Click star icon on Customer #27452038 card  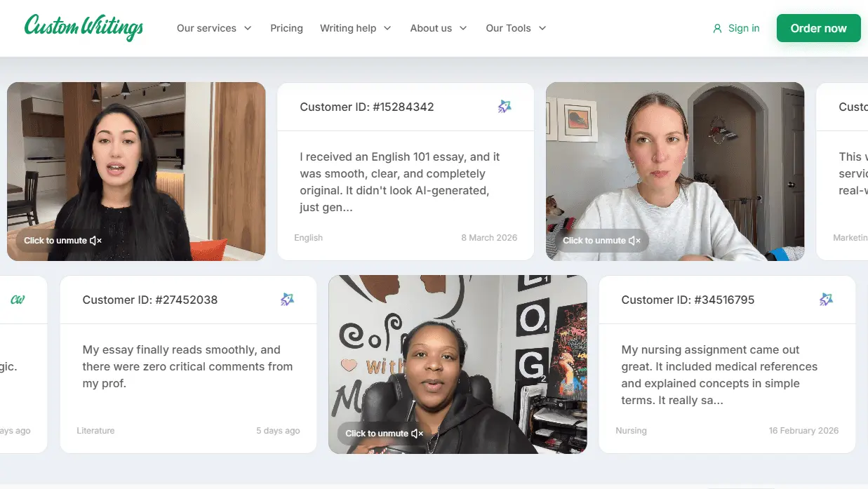tap(287, 300)
